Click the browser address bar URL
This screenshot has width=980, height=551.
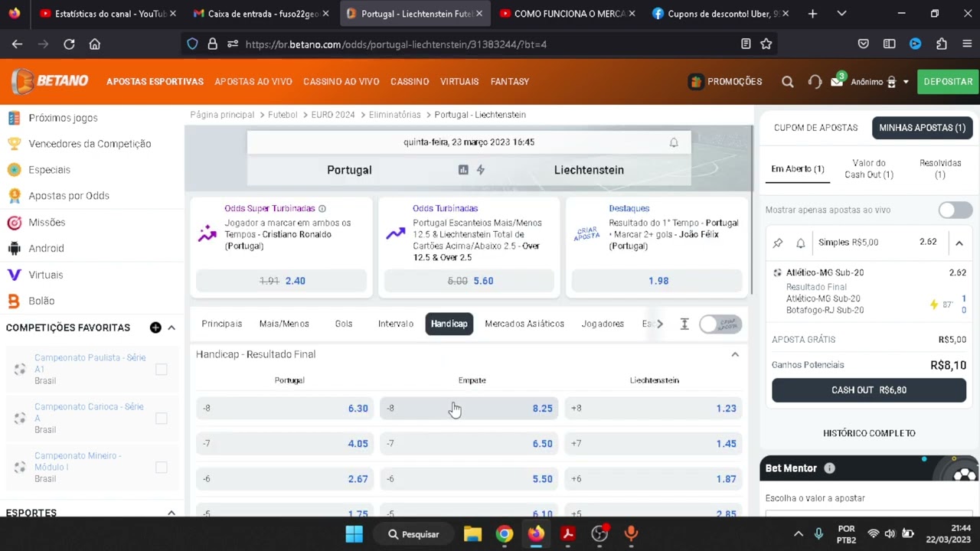(396, 44)
